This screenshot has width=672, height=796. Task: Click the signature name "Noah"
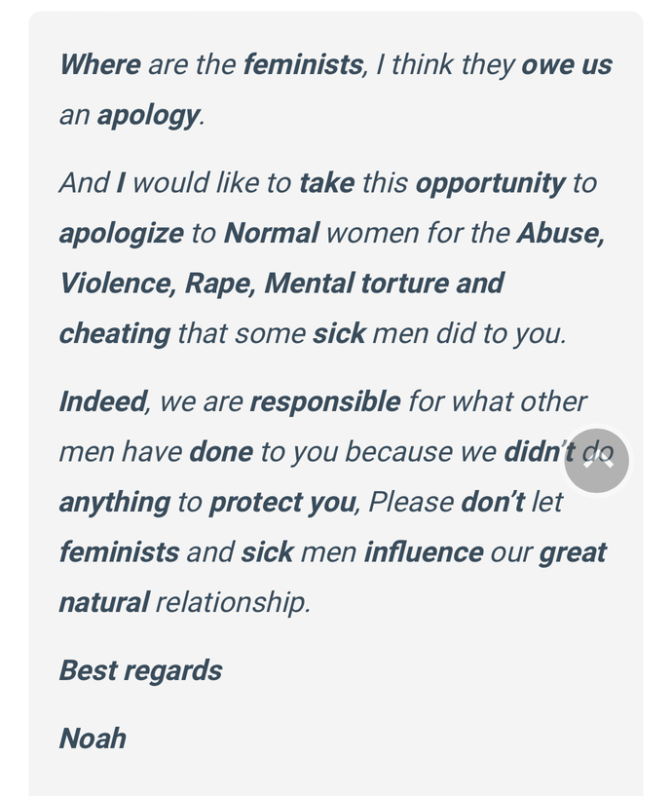click(93, 739)
